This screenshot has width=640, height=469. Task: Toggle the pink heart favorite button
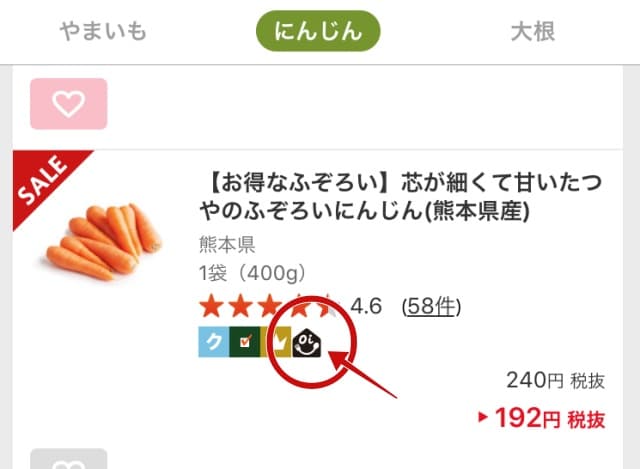pyautogui.click(x=69, y=104)
